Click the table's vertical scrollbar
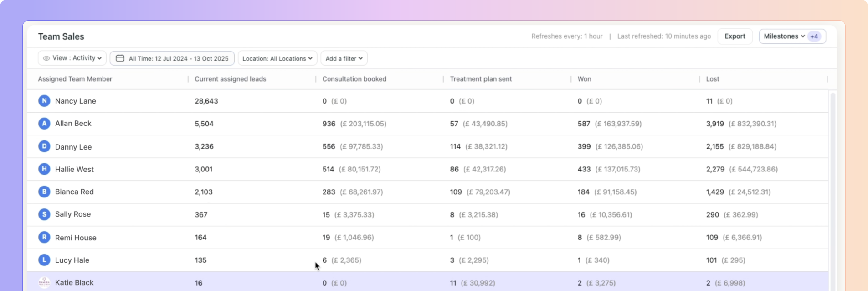 tap(833, 182)
